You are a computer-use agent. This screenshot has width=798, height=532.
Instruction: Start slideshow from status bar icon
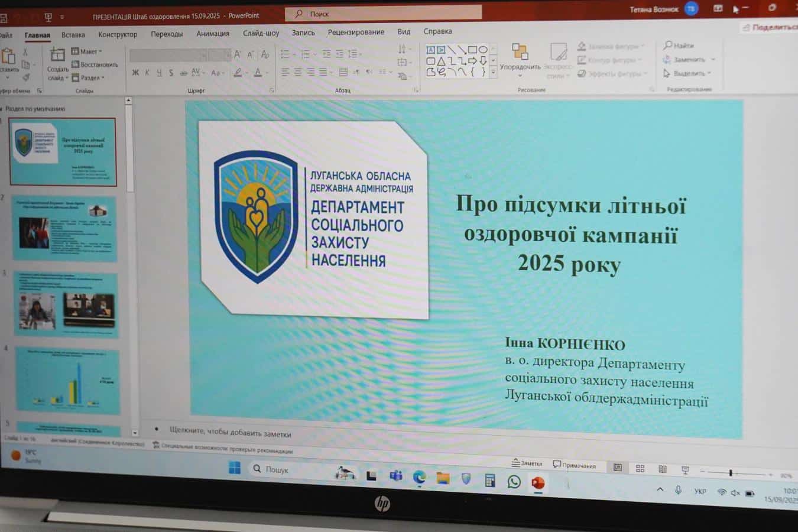[x=685, y=470]
